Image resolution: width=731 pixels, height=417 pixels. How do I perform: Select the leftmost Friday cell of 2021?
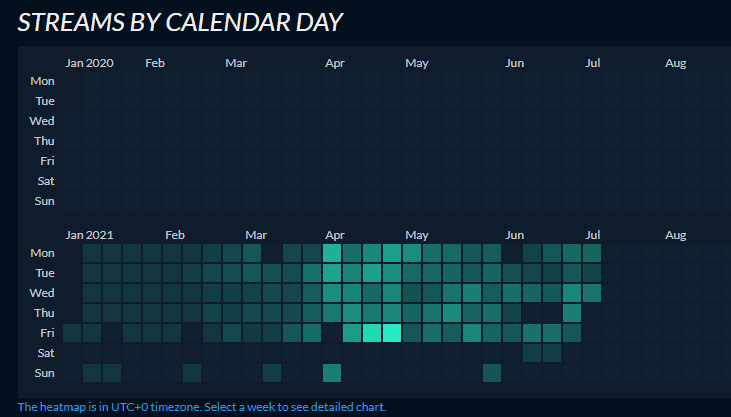pos(72,333)
